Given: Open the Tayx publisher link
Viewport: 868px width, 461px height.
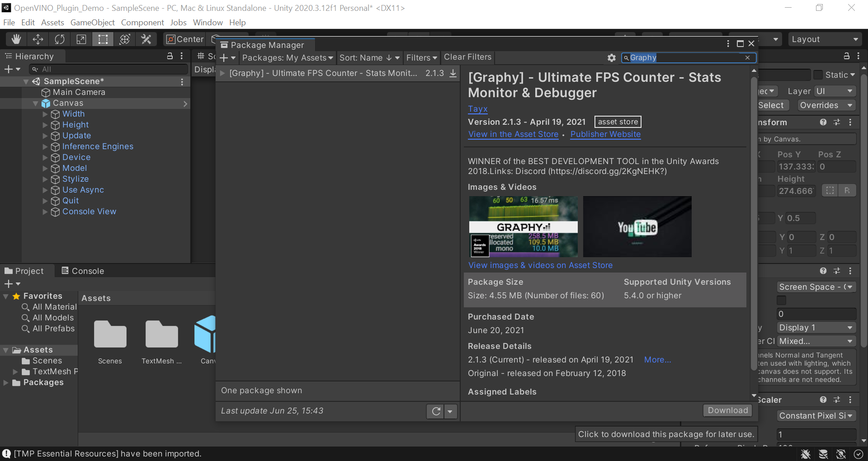Looking at the screenshot, I should coord(478,109).
